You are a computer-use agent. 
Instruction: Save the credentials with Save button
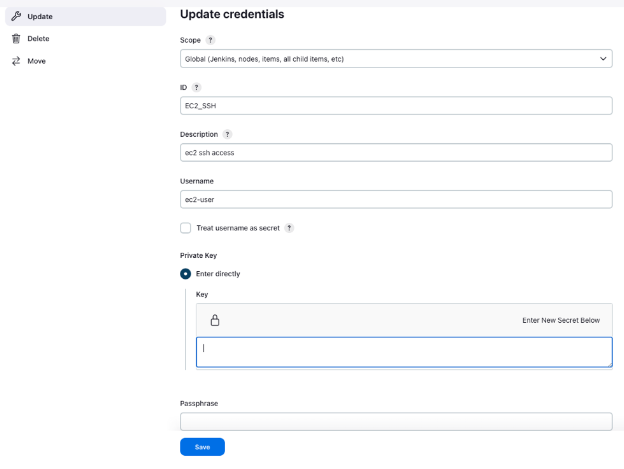[202, 447]
